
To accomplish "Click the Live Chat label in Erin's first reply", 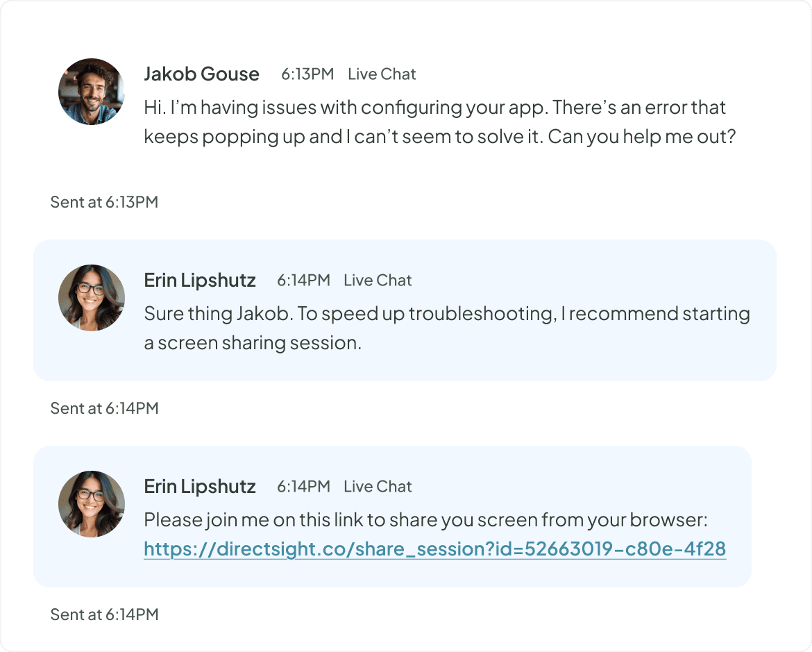I will 377,280.
